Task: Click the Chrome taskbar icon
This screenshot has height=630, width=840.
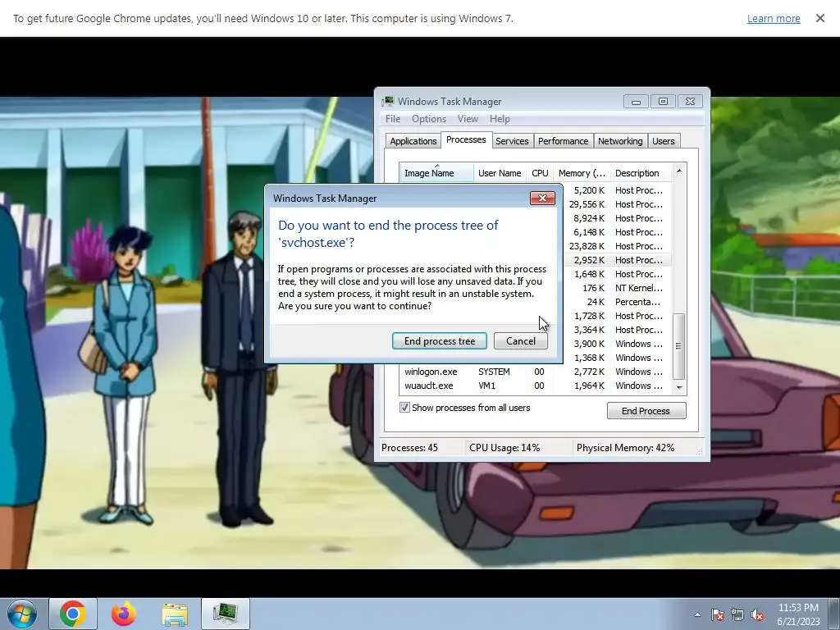Action: pos(73,614)
